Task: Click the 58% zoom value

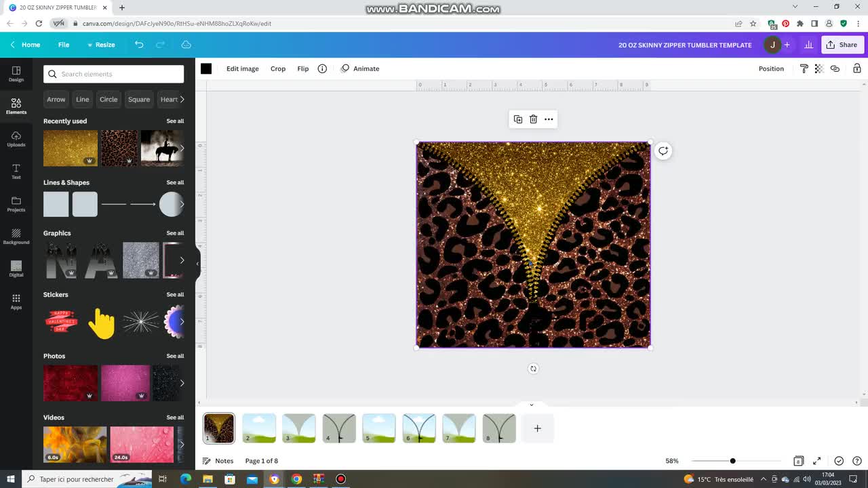Action: pyautogui.click(x=672, y=461)
